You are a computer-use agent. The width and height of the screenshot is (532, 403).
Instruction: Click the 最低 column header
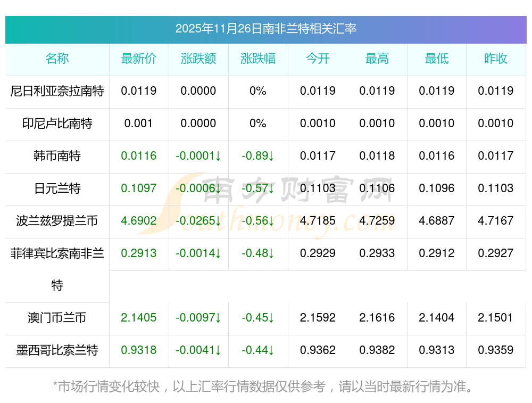[437, 59]
